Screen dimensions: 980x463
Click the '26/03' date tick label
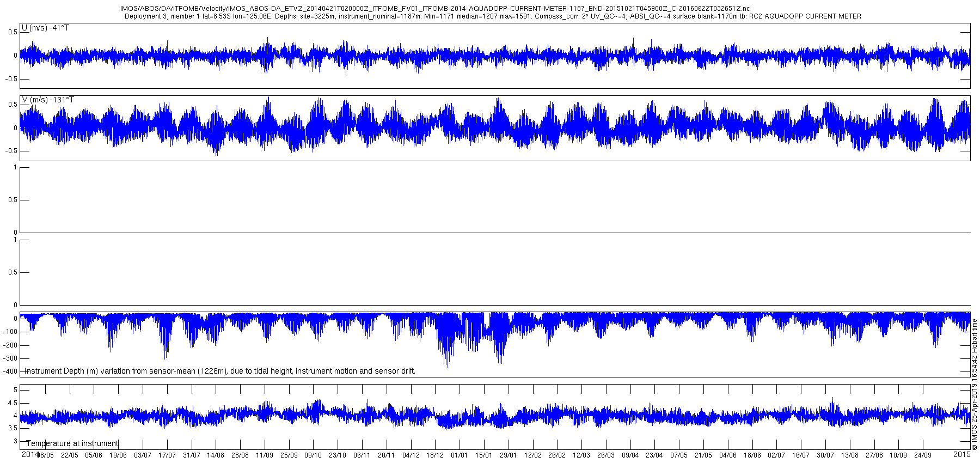click(x=606, y=455)
